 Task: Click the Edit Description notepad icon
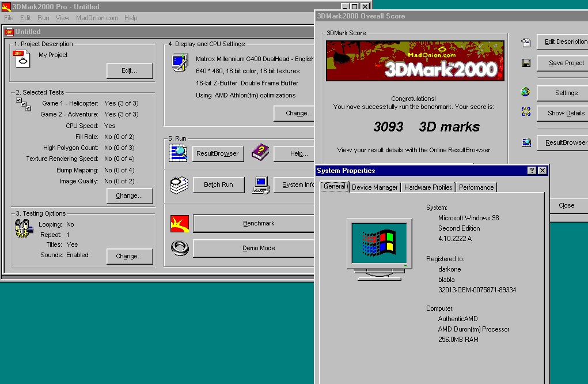(526, 43)
